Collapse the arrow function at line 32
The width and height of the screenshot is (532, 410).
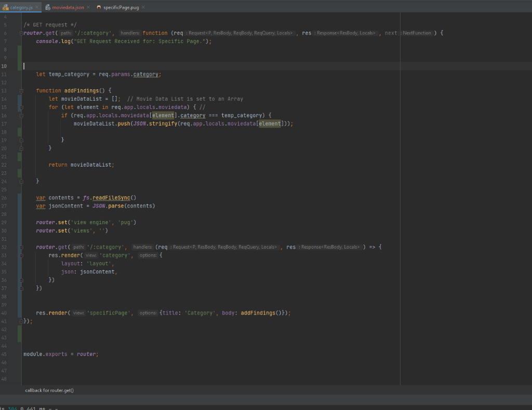pos(21,248)
